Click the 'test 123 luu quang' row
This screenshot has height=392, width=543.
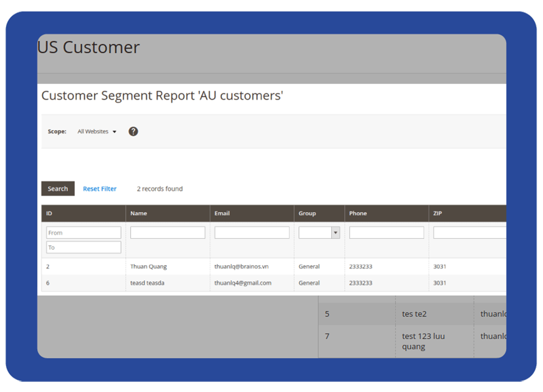pyautogui.click(x=423, y=342)
